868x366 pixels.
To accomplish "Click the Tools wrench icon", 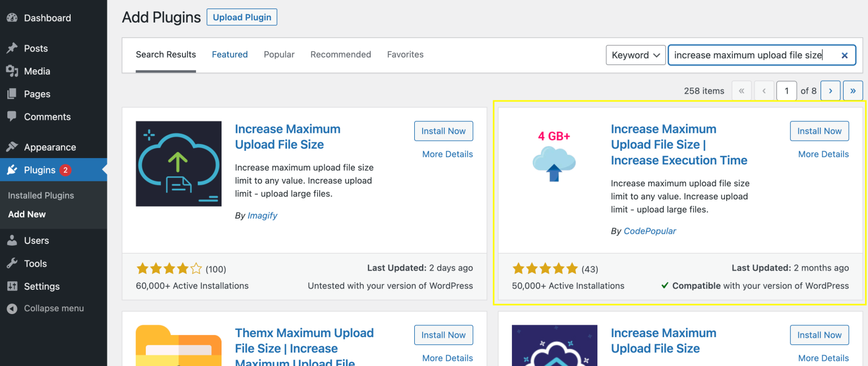I will point(12,263).
